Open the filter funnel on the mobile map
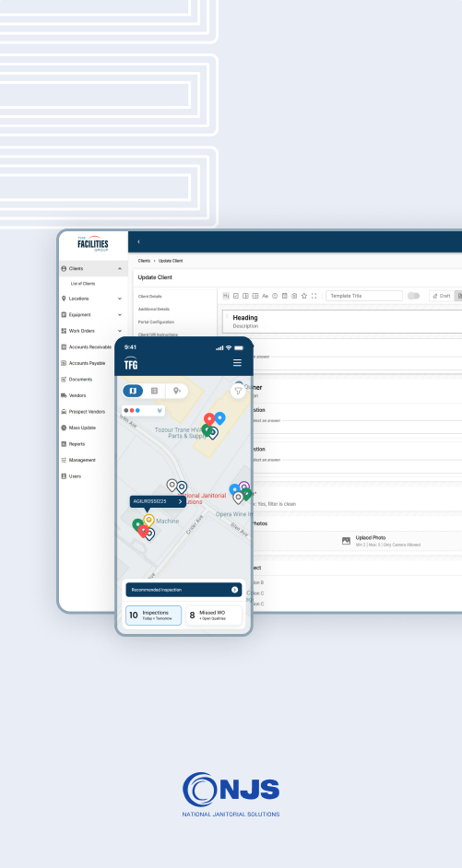This screenshot has height=868, width=462. (x=238, y=391)
